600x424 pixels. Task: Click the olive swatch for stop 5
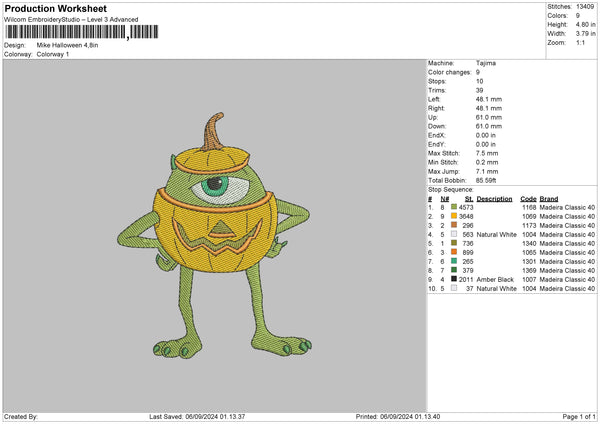point(454,243)
